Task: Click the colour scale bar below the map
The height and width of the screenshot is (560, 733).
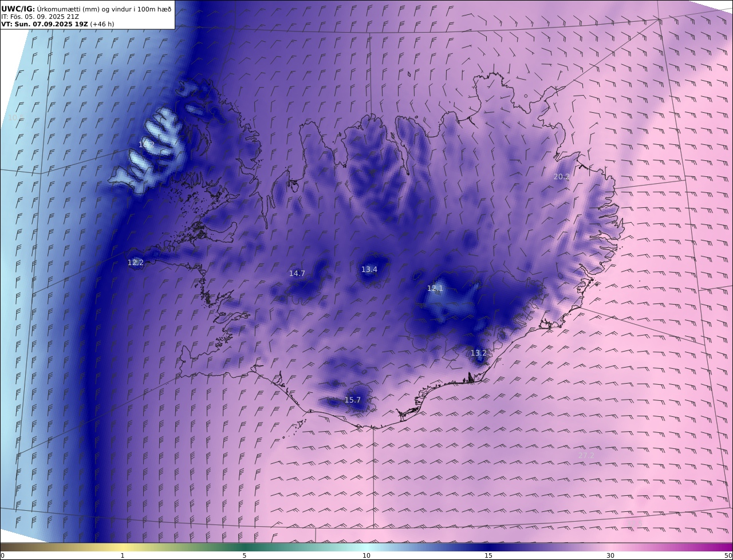Action: tap(366, 547)
